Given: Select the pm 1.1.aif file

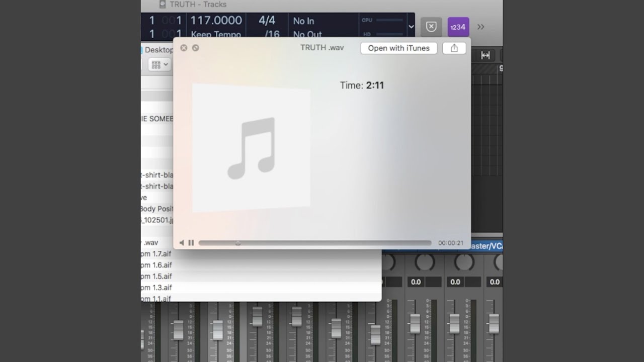Looking at the screenshot, I should (156, 298).
